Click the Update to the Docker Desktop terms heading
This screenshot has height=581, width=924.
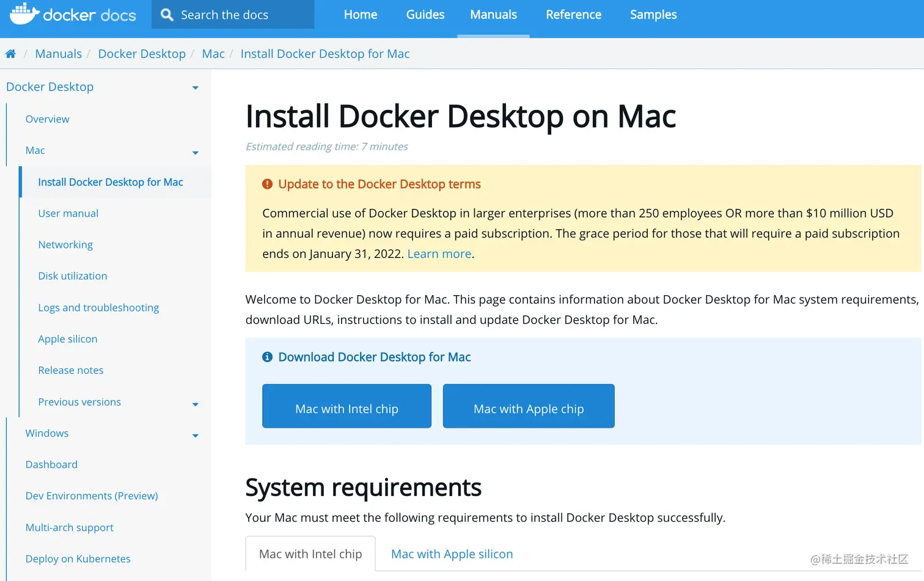pos(380,184)
